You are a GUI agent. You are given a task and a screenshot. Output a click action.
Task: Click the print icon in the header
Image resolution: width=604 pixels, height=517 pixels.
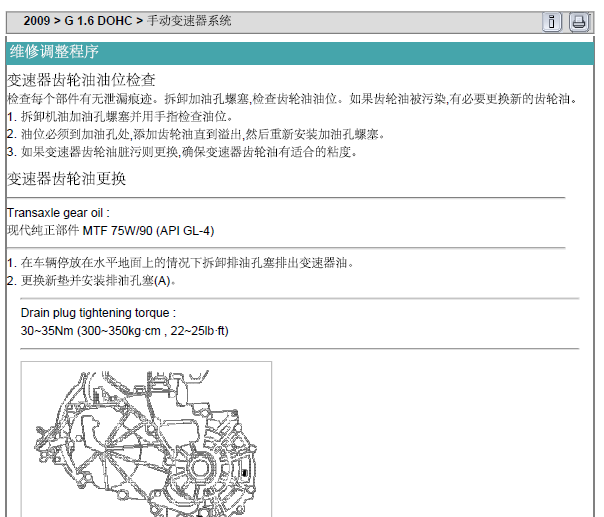click(579, 22)
